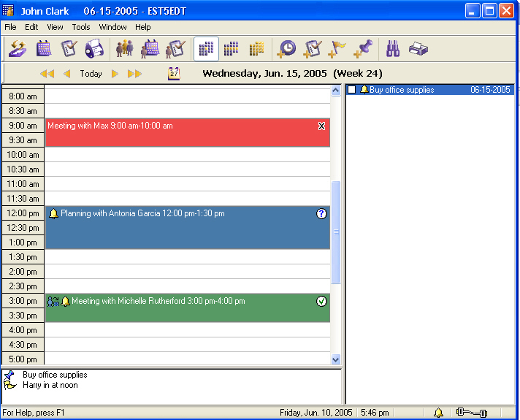520x420 pixels.
Task: Go to previous day single-left arrow
Action: click(66, 74)
